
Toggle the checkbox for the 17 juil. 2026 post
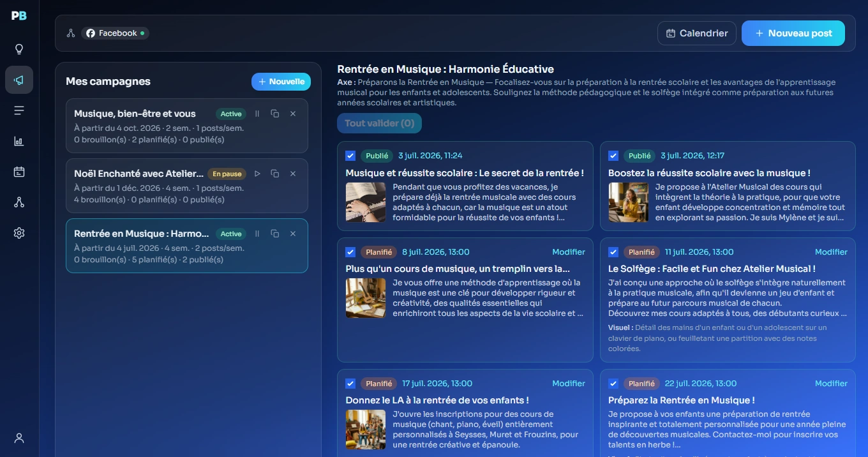pos(350,384)
